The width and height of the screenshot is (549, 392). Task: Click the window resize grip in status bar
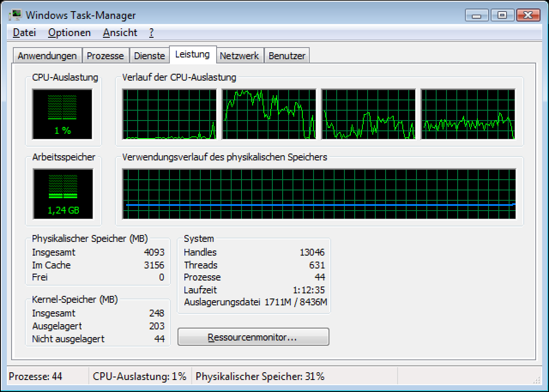click(x=536, y=380)
